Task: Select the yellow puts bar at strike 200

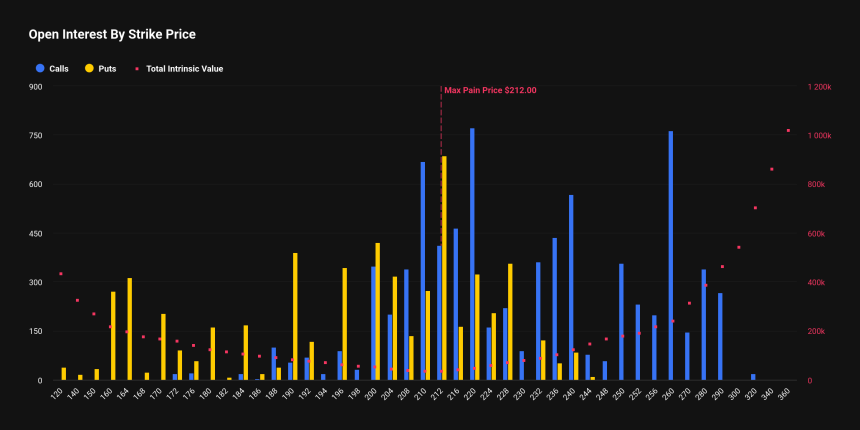Action: click(x=378, y=311)
